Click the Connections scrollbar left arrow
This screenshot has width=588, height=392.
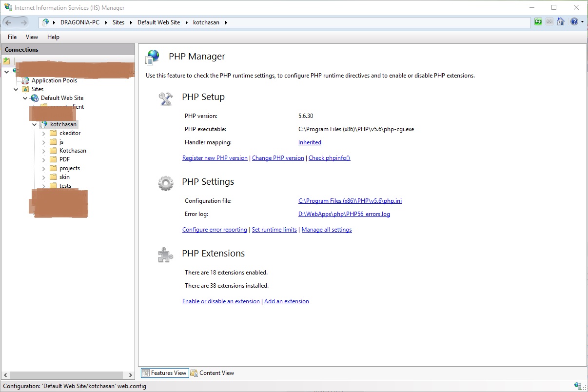click(x=4, y=375)
